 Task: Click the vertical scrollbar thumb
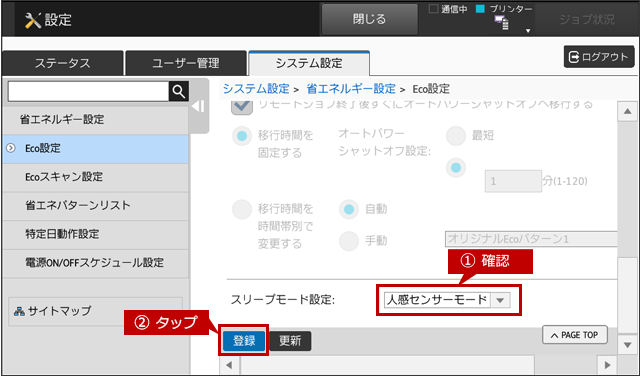627,295
